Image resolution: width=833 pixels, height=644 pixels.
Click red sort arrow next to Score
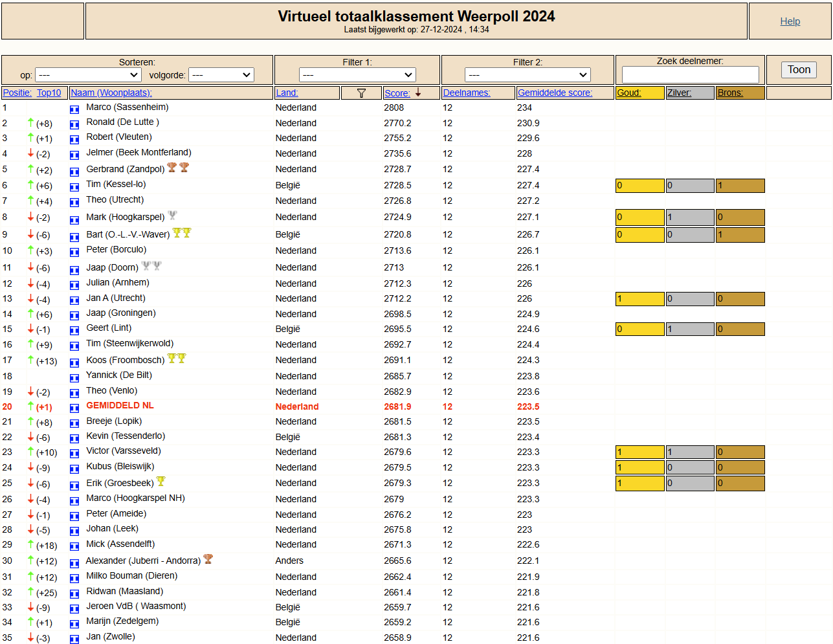(x=418, y=93)
